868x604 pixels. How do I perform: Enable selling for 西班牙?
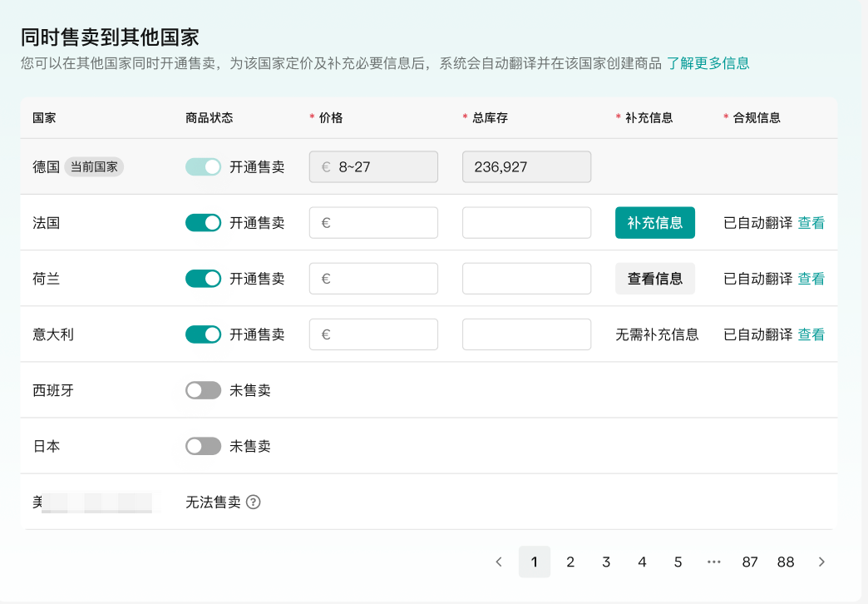click(203, 389)
